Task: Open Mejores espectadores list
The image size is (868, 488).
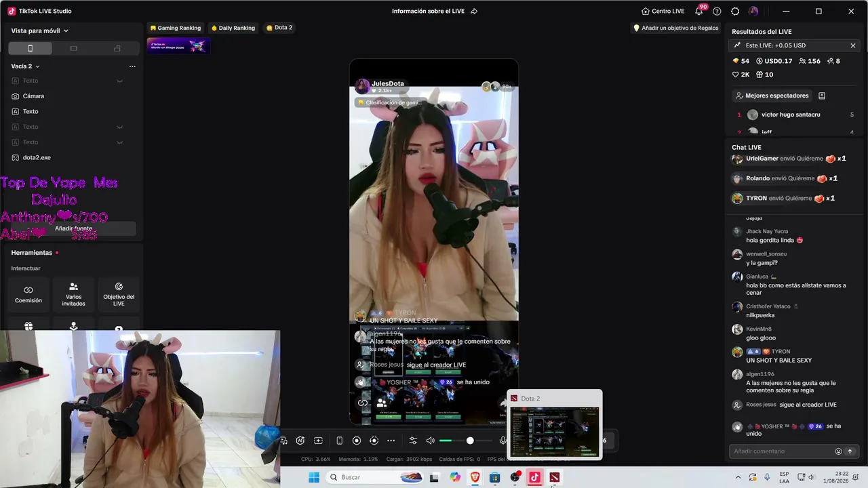Action: (x=771, y=96)
